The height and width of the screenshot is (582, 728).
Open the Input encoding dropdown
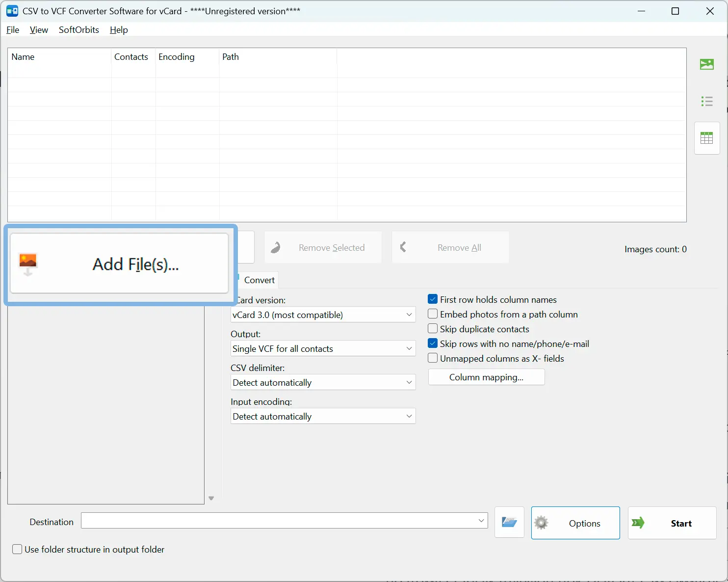click(323, 416)
